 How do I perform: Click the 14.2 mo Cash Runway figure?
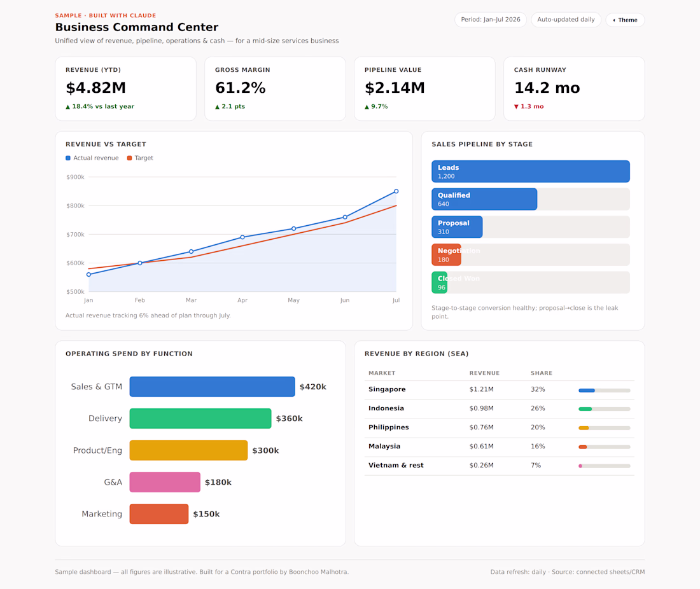point(547,88)
